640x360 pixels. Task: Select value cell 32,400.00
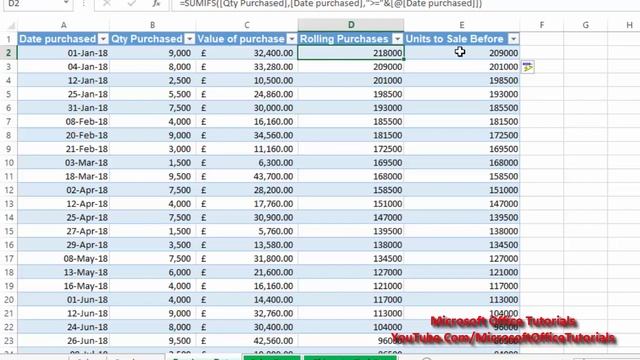[247, 53]
